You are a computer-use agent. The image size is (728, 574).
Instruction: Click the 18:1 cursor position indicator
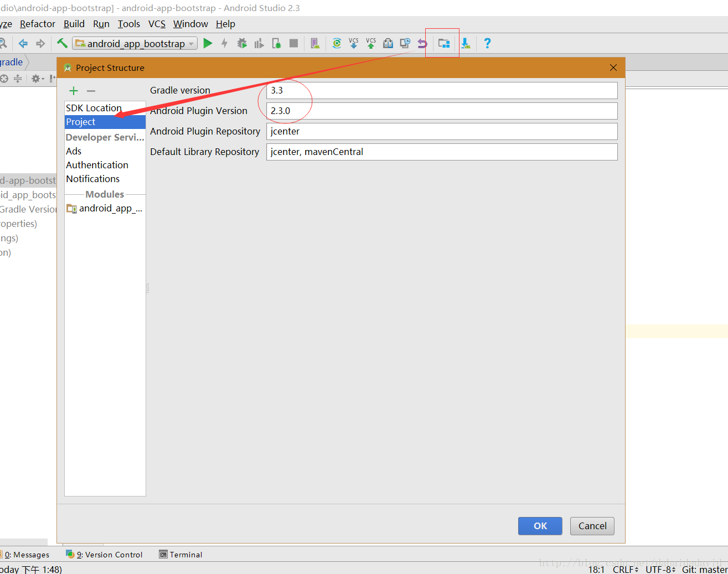tap(596, 569)
